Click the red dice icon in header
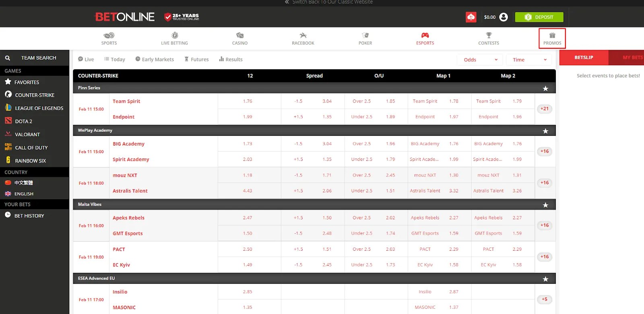This screenshot has height=314, width=644. coord(471,17)
